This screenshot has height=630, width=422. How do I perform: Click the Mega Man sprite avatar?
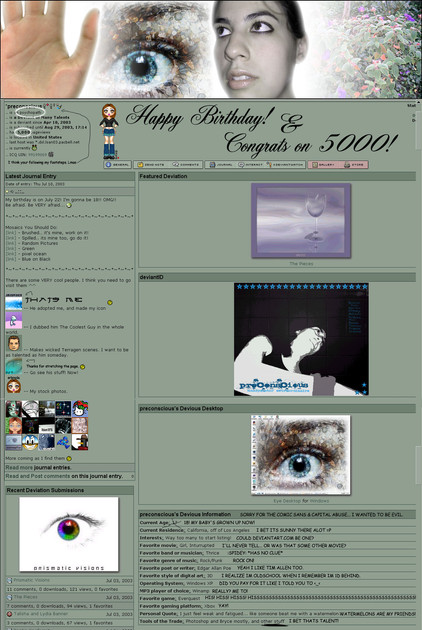[x=63, y=442]
